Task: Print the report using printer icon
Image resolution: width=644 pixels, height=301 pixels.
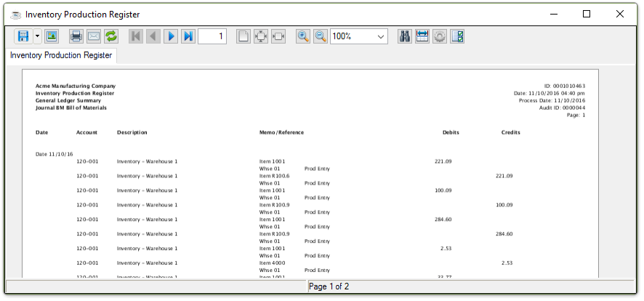Action: coord(76,36)
